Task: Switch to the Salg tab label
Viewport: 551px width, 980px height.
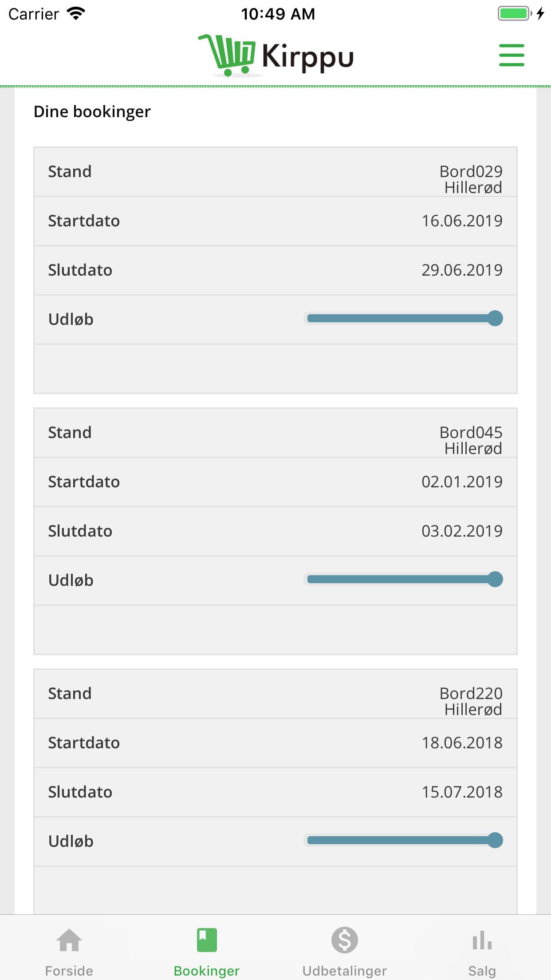Action: point(482,971)
